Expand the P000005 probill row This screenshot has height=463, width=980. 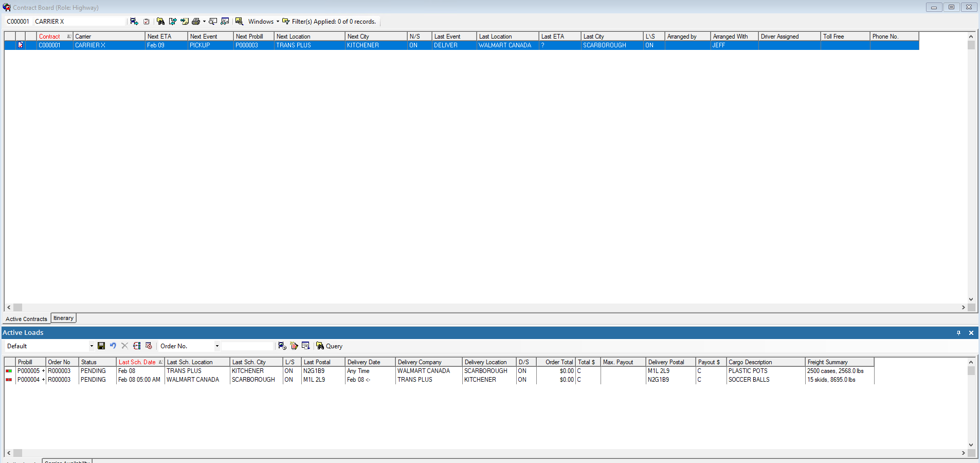click(x=44, y=370)
